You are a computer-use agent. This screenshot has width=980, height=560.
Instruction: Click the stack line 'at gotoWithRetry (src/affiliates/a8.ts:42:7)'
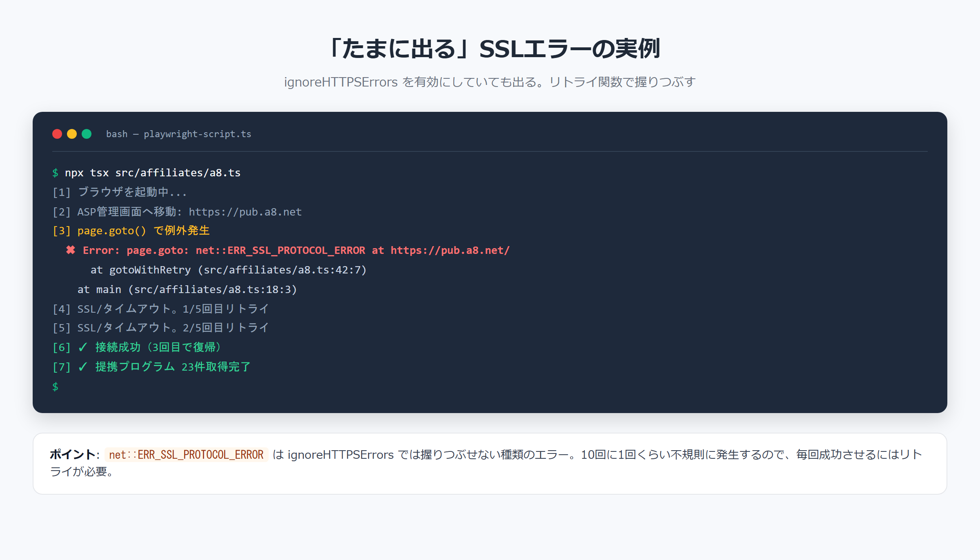click(x=228, y=270)
